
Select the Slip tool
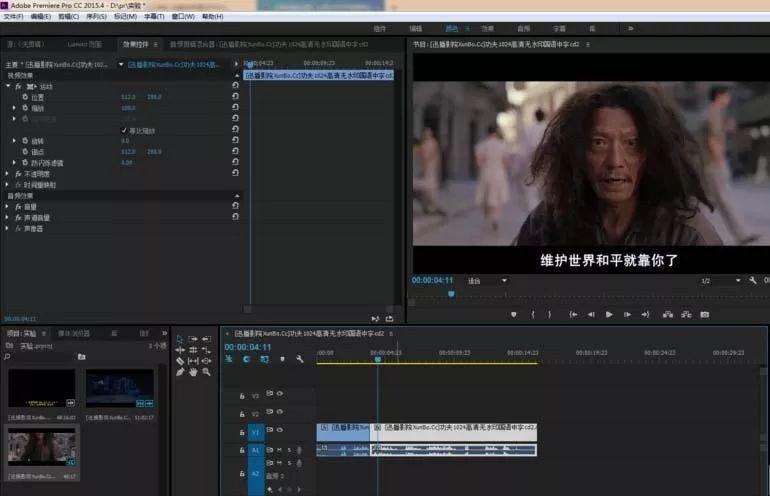point(193,361)
